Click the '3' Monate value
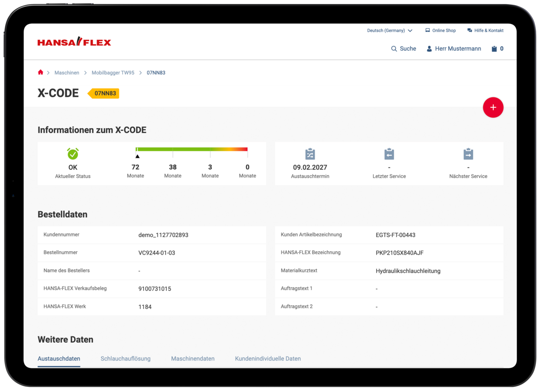541x392 pixels. [x=210, y=167]
